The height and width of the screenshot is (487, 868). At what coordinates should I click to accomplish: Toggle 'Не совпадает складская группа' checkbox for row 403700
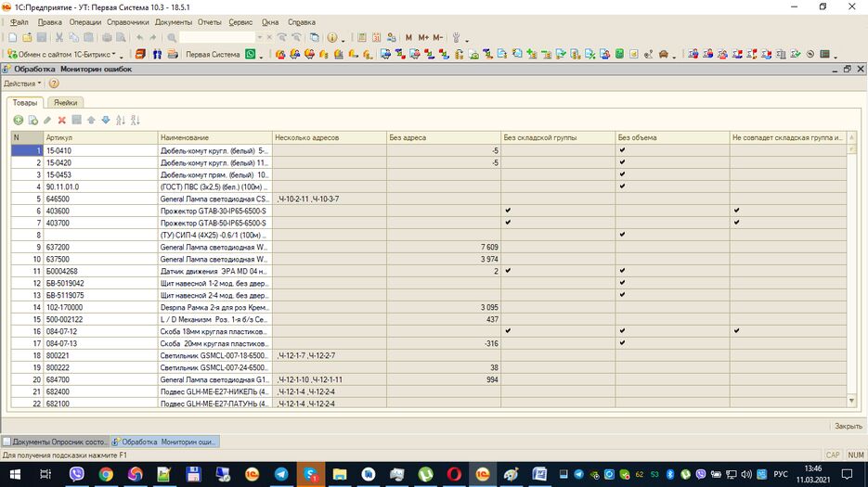736,223
